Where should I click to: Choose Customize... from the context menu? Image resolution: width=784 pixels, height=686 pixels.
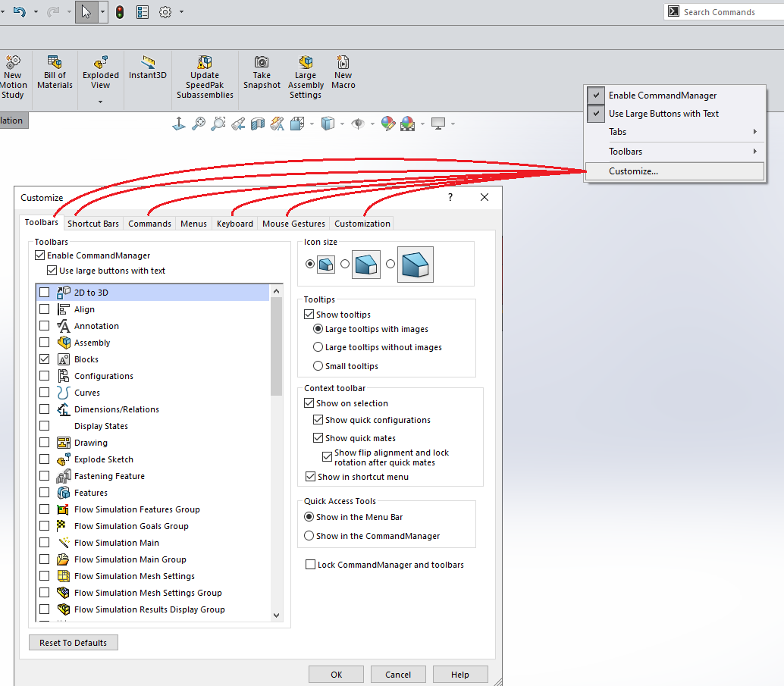point(634,171)
